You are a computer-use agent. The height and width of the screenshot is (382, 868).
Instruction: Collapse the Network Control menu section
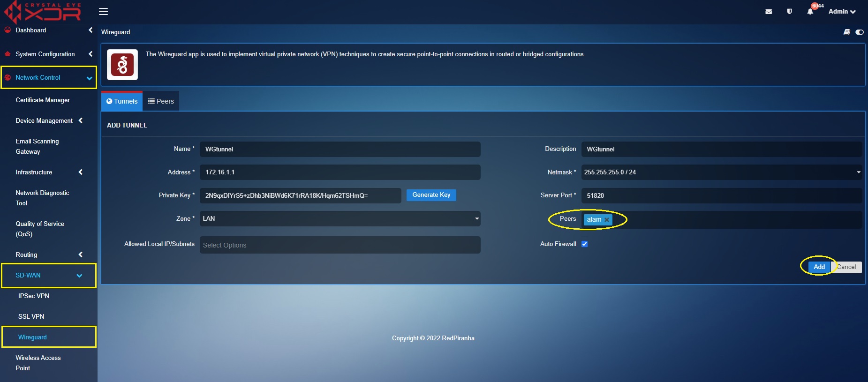[89, 78]
